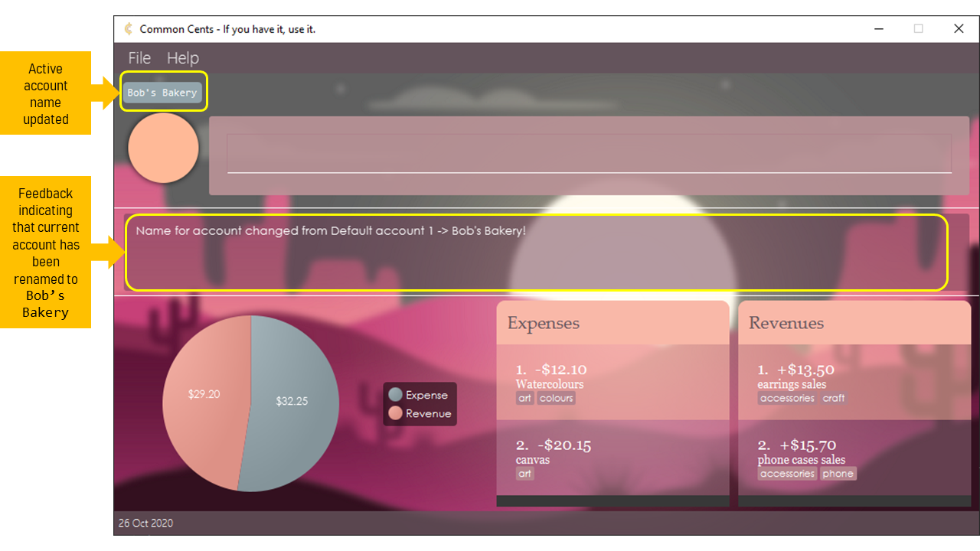The width and height of the screenshot is (980, 551).
Task: Click the Bob's Bakery account name label
Action: pyautogui.click(x=162, y=93)
